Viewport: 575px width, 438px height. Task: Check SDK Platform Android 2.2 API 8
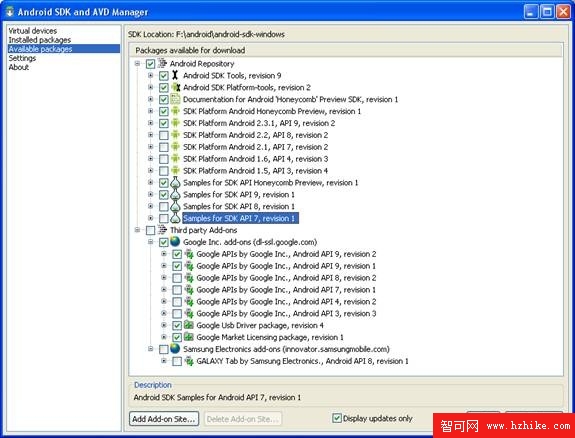[164, 135]
